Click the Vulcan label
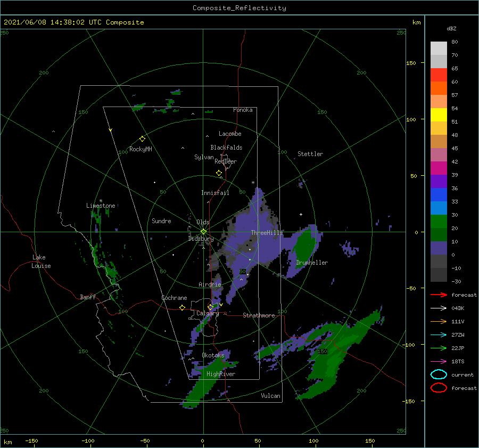 [271, 396]
